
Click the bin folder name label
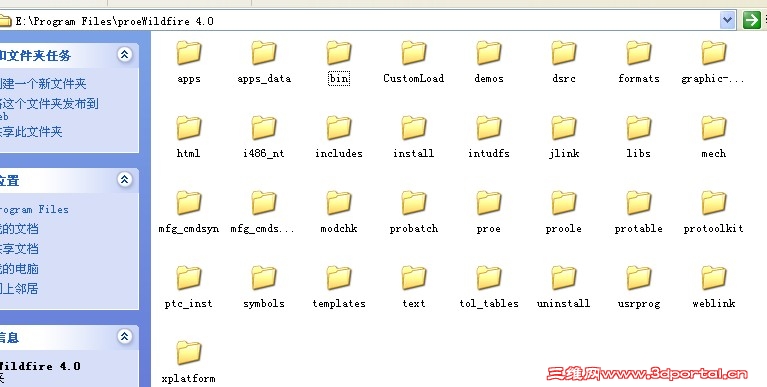[x=339, y=78]
